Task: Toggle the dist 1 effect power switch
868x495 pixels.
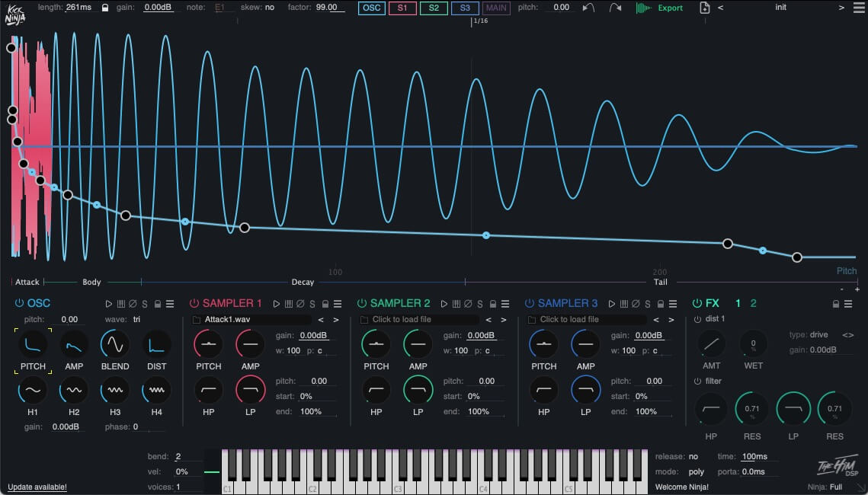Action: coord(697,319)
